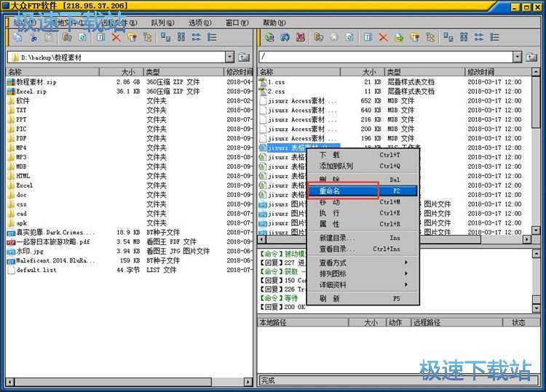Click the remote pane download transfer icon
Screen dimensions: 546x392
tap(318, 37)
